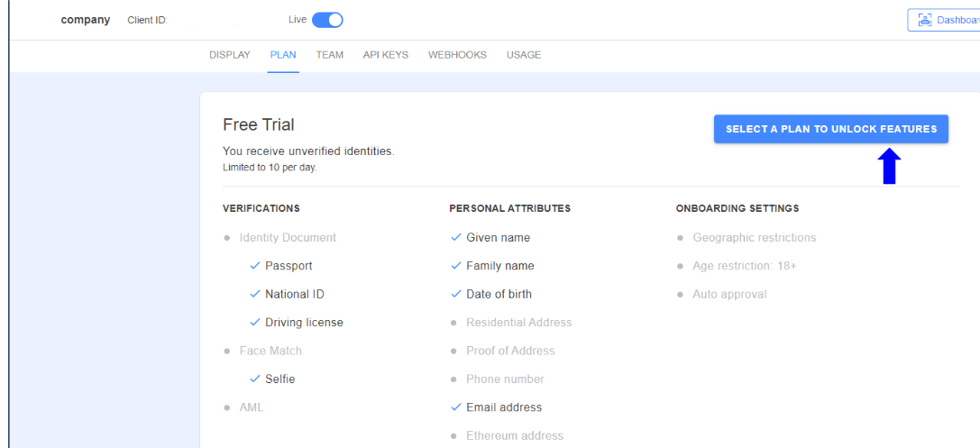Click the Date of birth checkmark
The image size is (980, 448).
tap(455, 294)
